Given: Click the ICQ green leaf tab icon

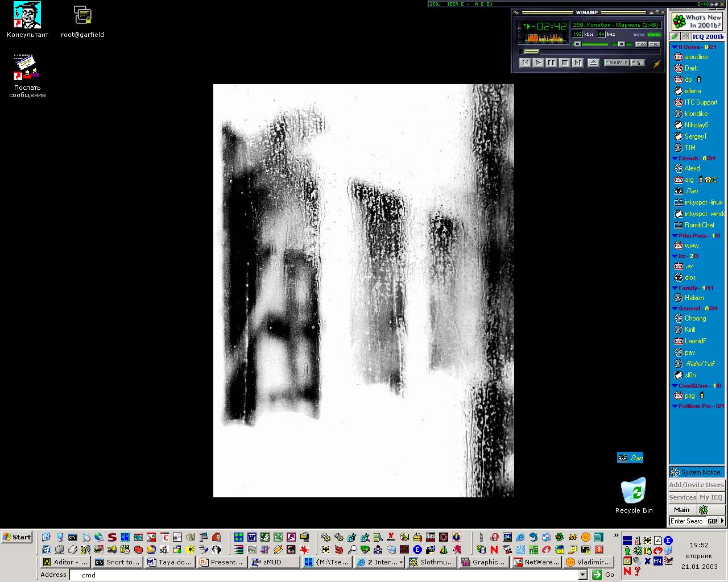Looking at the screenshot, I should pos(675,36).
